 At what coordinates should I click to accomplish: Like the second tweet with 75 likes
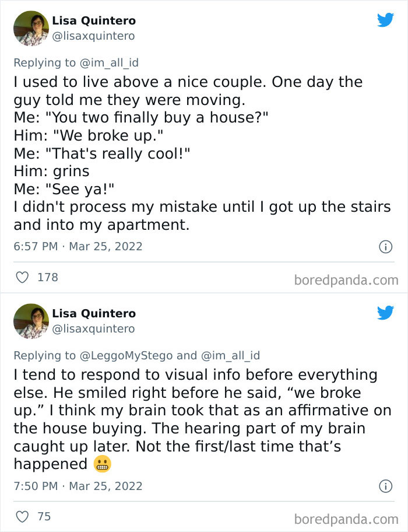[22, 516]
